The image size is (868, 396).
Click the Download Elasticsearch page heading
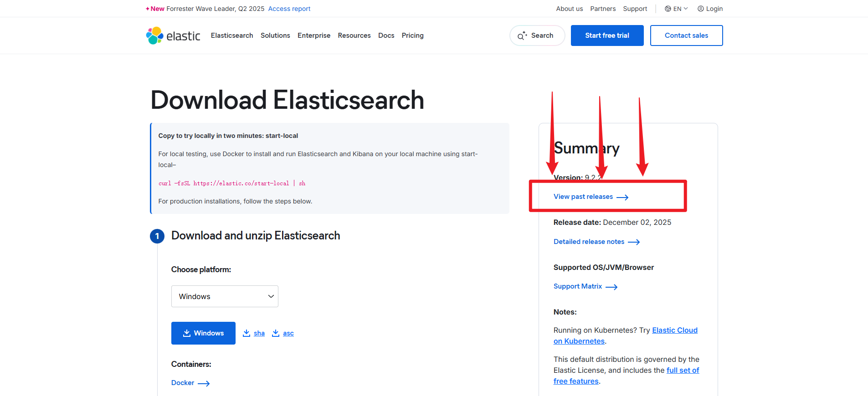(x=287, y=100)
